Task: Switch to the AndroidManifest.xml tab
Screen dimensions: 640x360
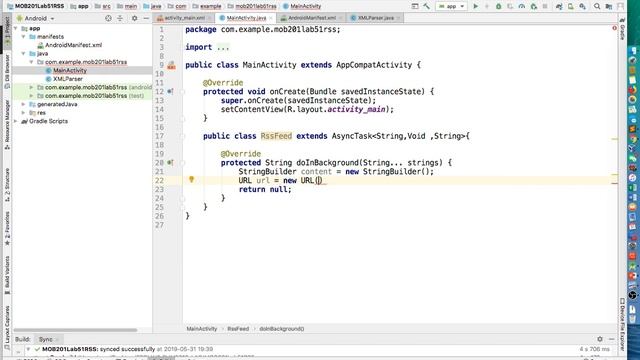Action: click(x=312, y=18)
